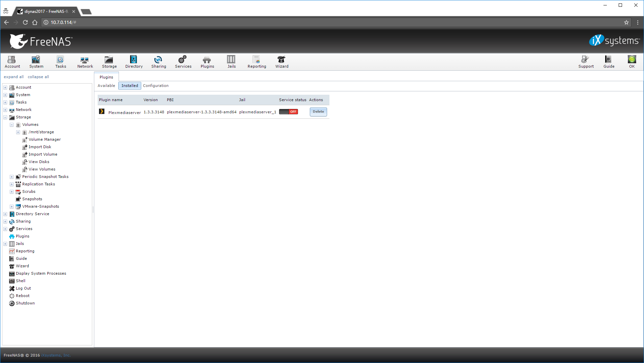
Task: Sort by Plugin name column header
Action: click(x=111, y=100)
